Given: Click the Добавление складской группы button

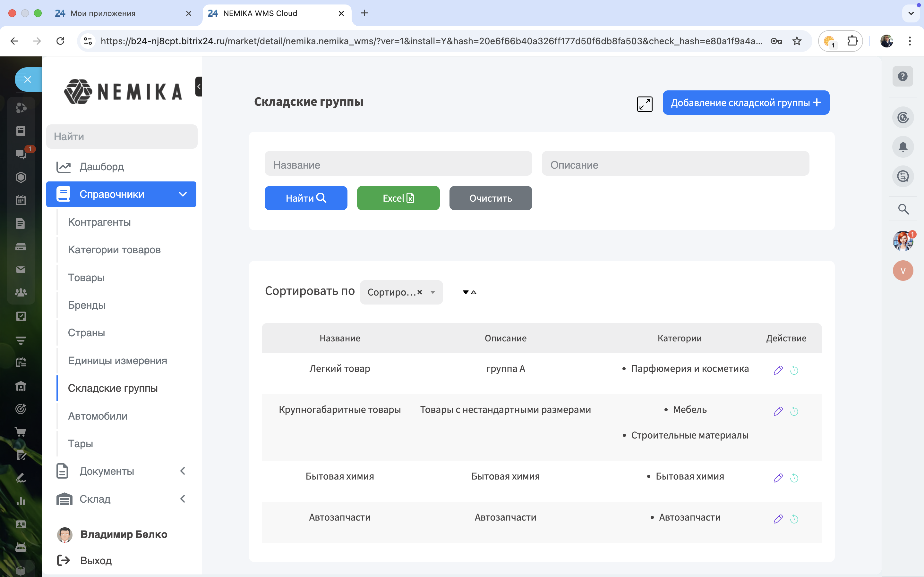Looking at the screenshot, I should point(746,103).
